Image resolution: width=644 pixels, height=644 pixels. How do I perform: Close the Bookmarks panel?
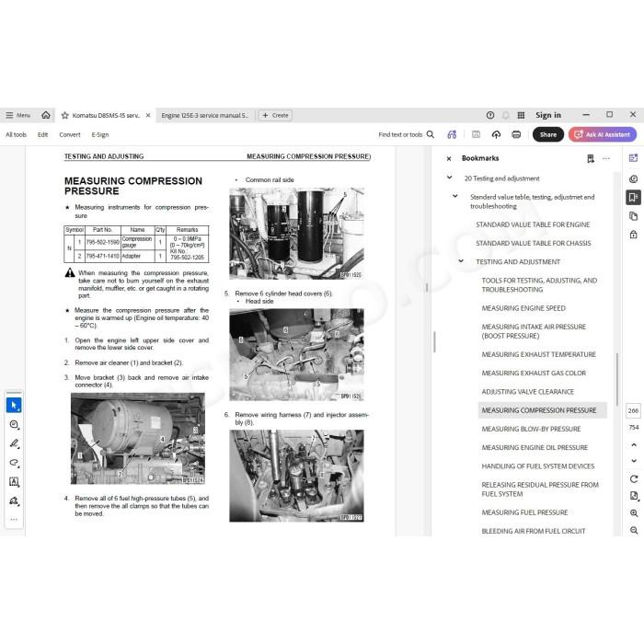449,158
